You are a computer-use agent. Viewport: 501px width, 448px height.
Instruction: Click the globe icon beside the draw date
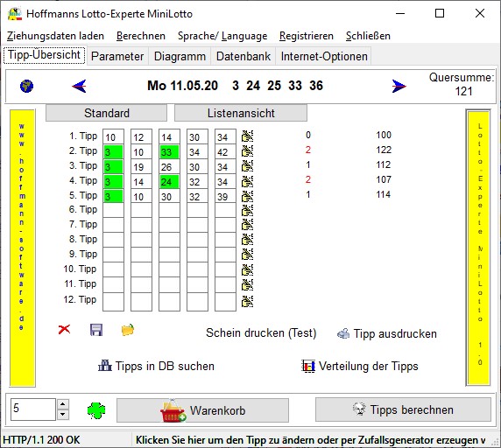(x=26, y=86)
